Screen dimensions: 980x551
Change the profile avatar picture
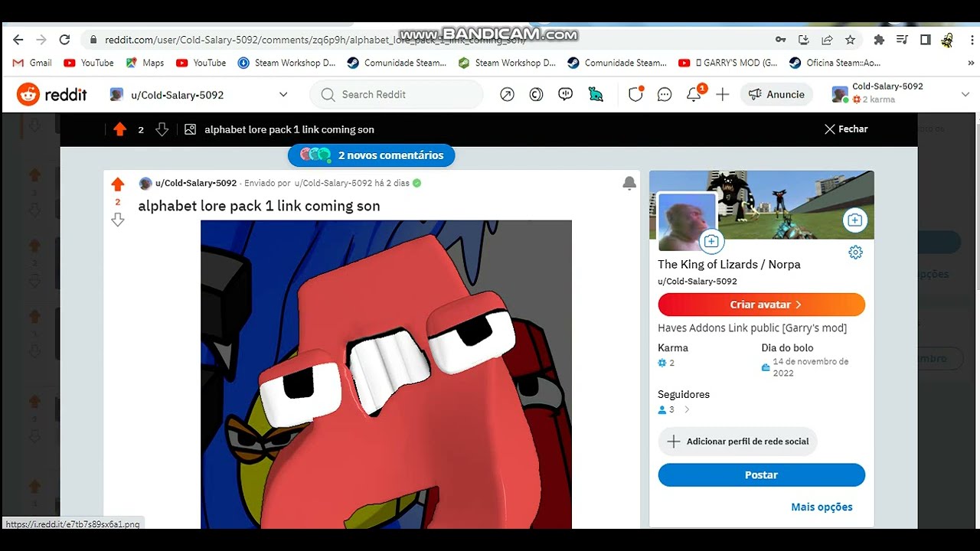(711, 241)
